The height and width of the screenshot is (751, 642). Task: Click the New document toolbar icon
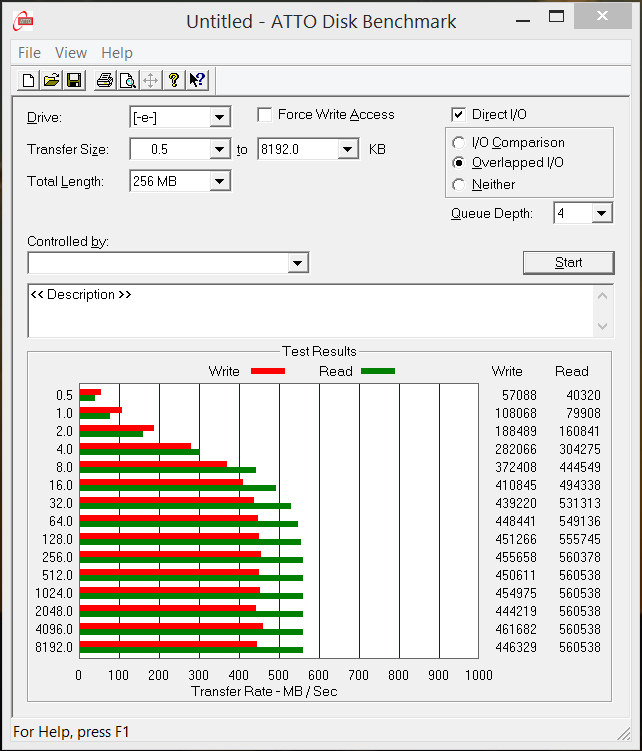click(29, 81)
